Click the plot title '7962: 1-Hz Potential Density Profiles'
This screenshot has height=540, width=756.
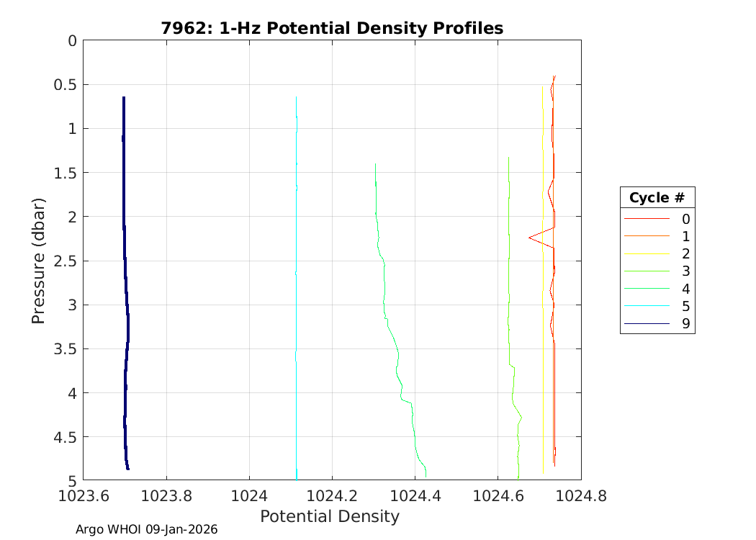(331, 28)
